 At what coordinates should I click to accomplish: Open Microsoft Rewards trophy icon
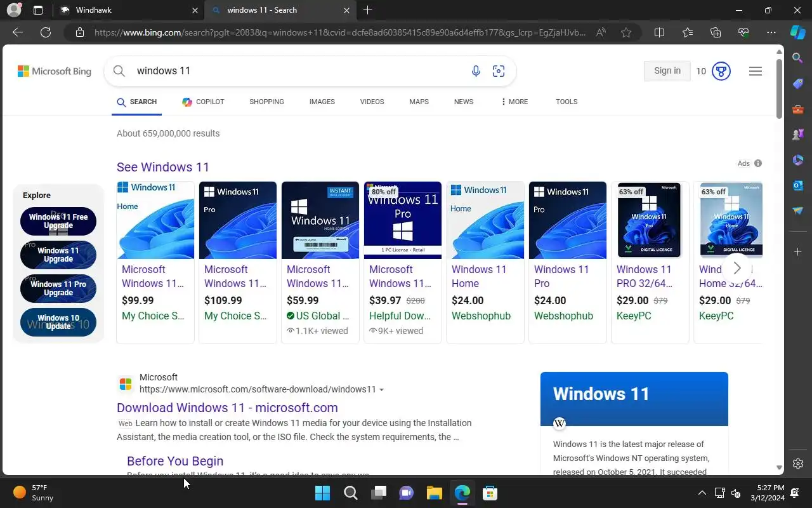[721, 71]
